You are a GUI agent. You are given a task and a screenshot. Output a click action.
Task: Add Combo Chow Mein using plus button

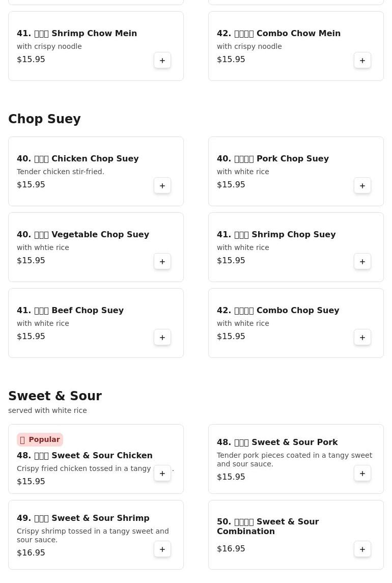coord(362,61)
